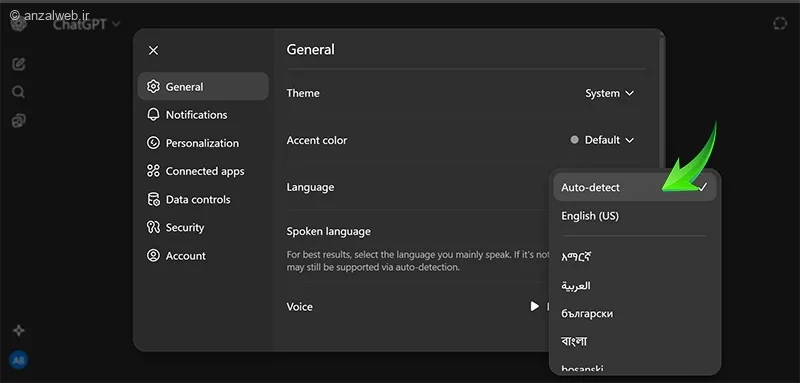Open the user profile avatar

click(x=18, y=361)
